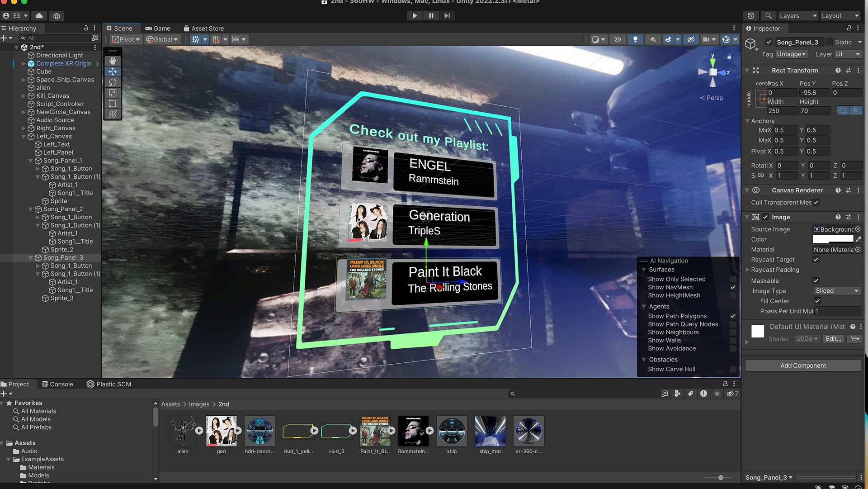This screenshot has height=489, width=868.
Task: Open the anchor presets widget
Action: (763, 99)
